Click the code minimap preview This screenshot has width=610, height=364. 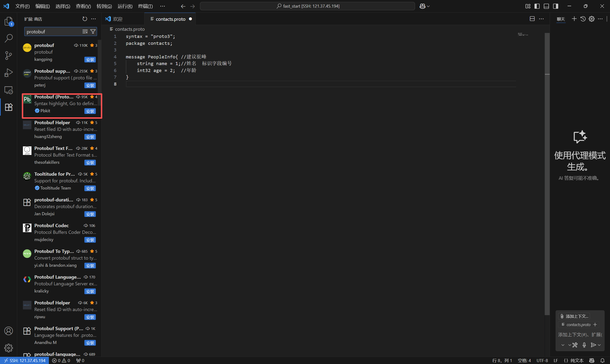pos(523,35)
